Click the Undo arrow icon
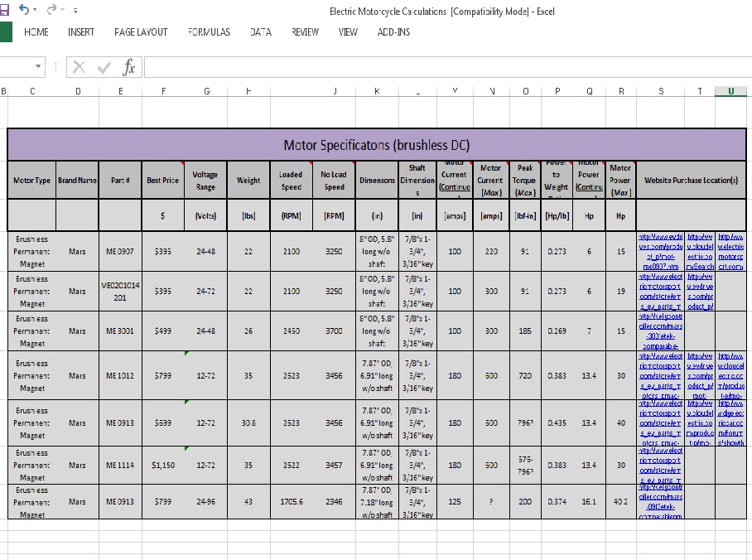Screen dimensions: 752x560 (23, 9)
